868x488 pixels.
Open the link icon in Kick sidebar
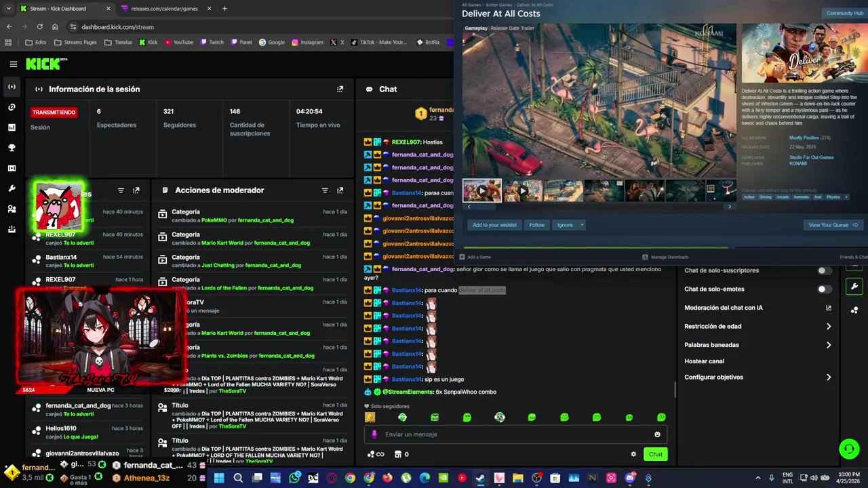click(12, 107)
